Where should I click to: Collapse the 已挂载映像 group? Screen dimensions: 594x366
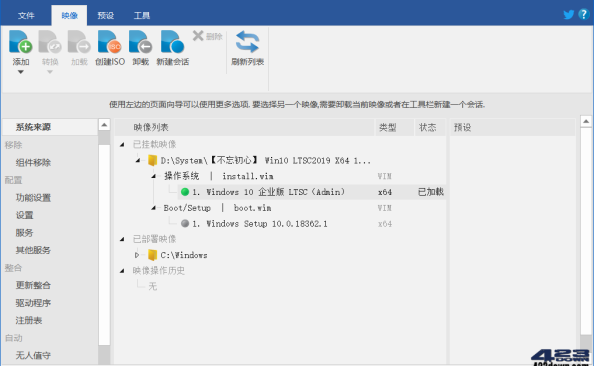[122, 144]
